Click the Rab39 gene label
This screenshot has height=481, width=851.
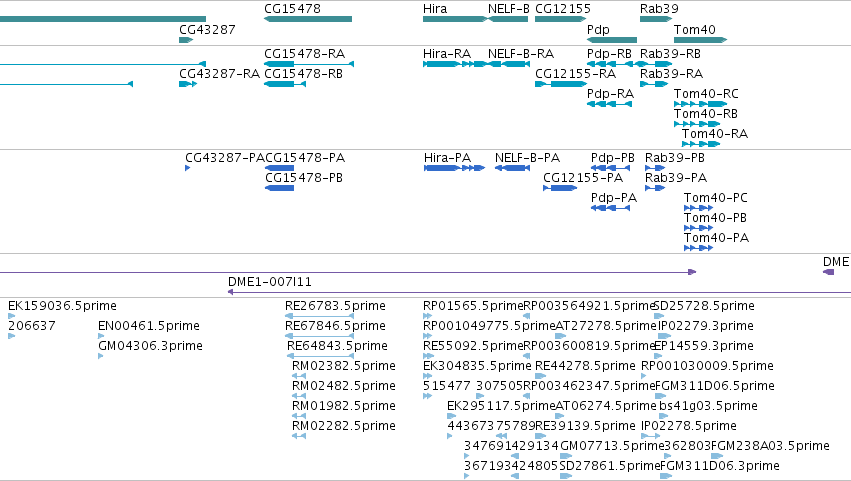[659, 9]
